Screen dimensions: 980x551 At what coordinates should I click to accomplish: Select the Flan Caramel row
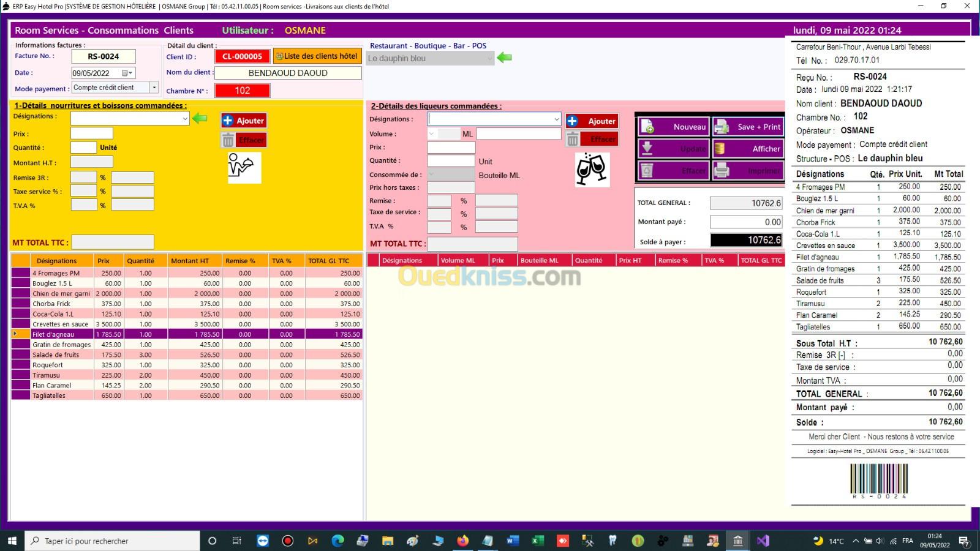click(x=187, y=385)
